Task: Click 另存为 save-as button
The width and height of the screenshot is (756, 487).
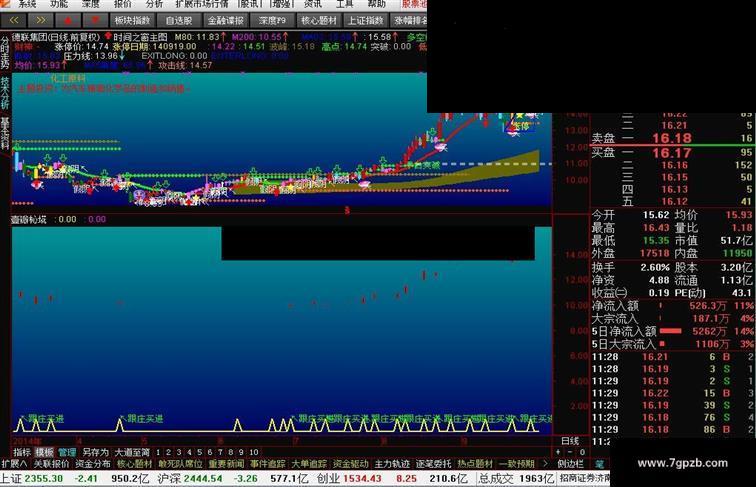Action: tap(95, 452)
